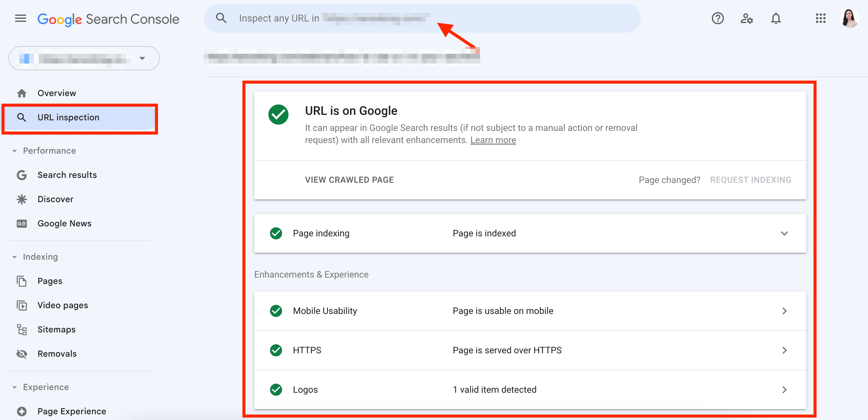
Task: Click the VIEW CRAWLED PAGE button
Action: 349,179
